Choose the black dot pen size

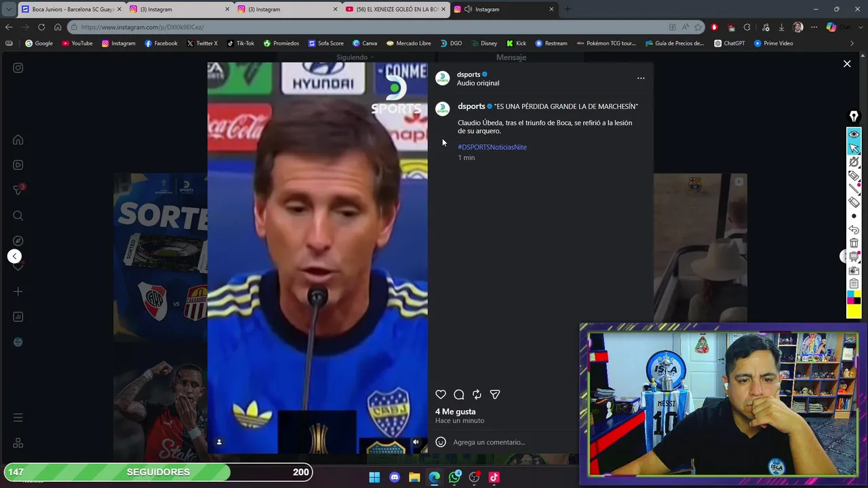tap(854, 216)
